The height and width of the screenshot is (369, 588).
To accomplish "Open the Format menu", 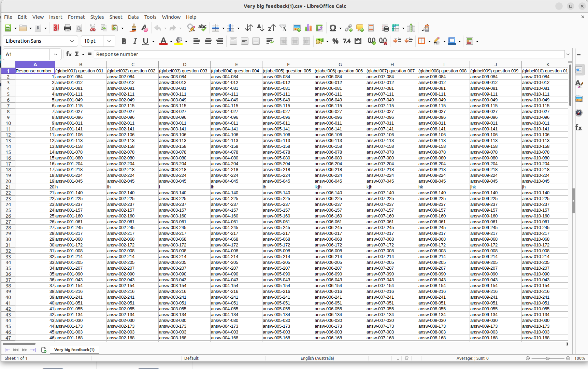I will pyautogui.click(x=76, y=17).
